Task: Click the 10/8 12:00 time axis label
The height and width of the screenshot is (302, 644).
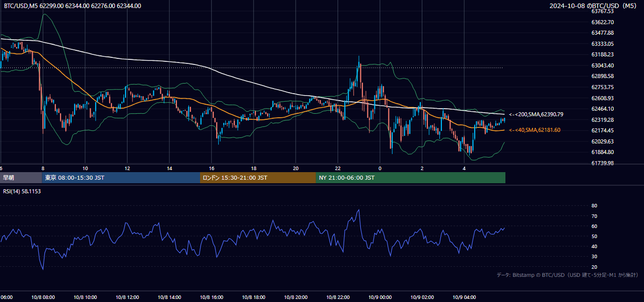Action: pos(127,297)
